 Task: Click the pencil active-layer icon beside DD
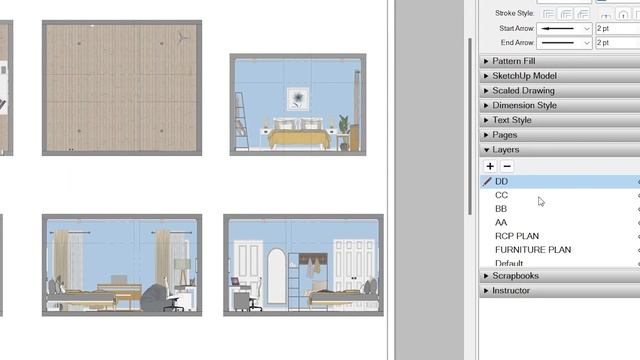(487, 182)
